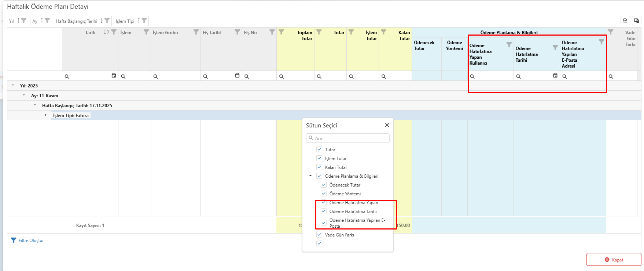The image size is (644, 271).
Task: Click the Fiş No column filter funnel
Action: pyautogui.click(x=272, y=32)
